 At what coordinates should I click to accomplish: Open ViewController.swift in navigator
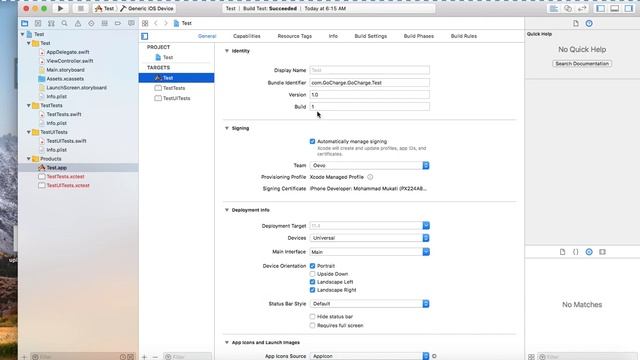pyautogui.click(x=70, y=61)
